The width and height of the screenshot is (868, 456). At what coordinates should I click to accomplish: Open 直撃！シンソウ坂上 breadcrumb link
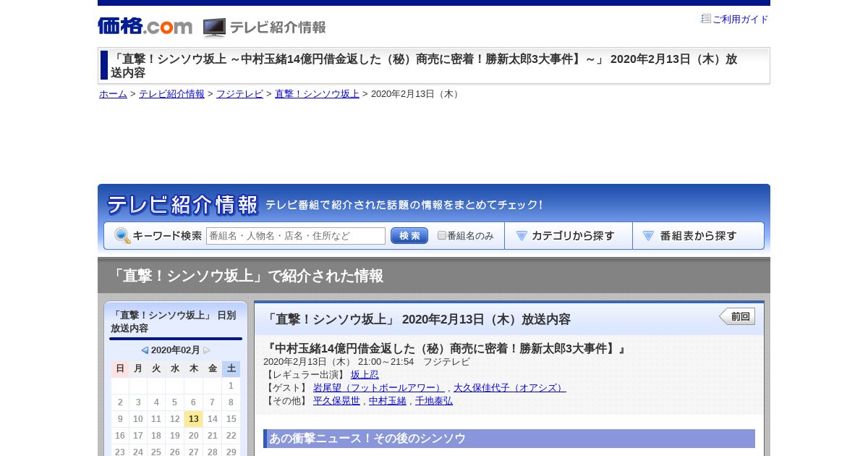pyautogui.click(x=317, y=94)
